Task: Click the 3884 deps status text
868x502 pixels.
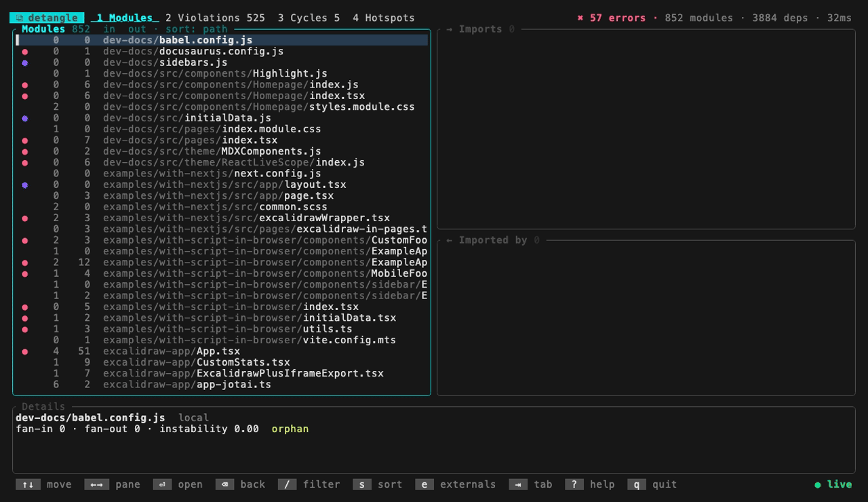Action: [x=780, y=18]
